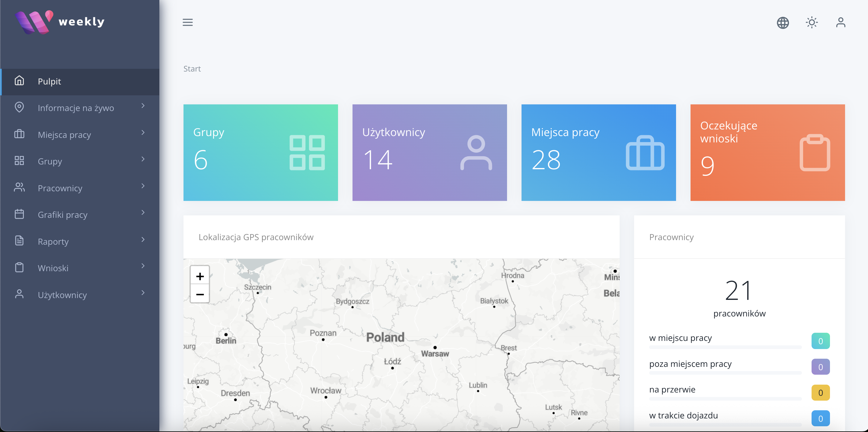Click the Start breadcrumb link
The width and height of the screenshot is (868, 432).
pos(192,69)
